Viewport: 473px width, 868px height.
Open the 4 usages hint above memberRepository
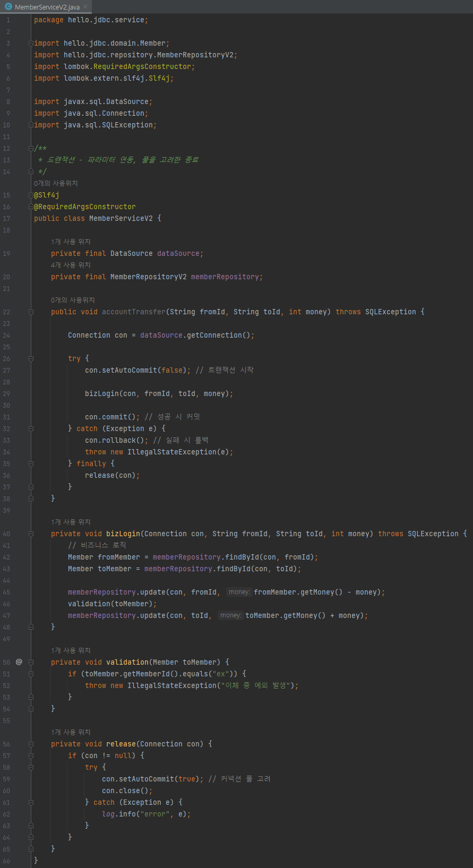(x=71, y=265)
